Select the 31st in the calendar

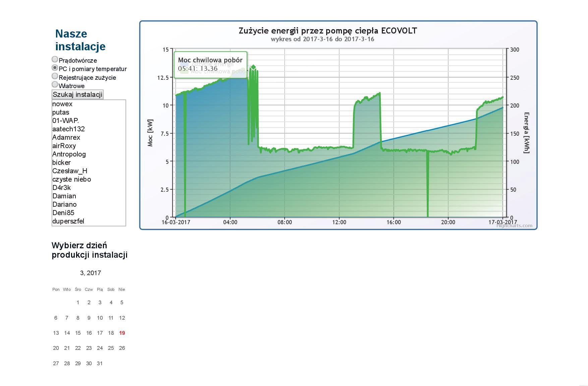tap(100, 364)
